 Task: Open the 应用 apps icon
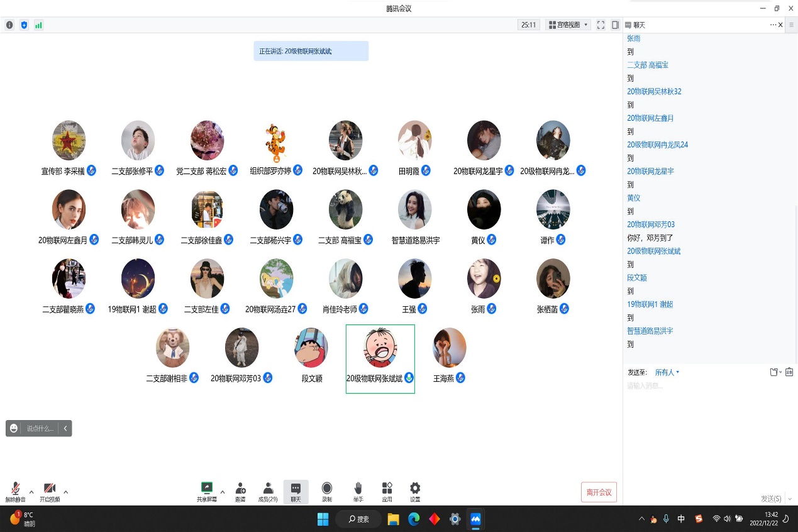click(x=387, y=489)
